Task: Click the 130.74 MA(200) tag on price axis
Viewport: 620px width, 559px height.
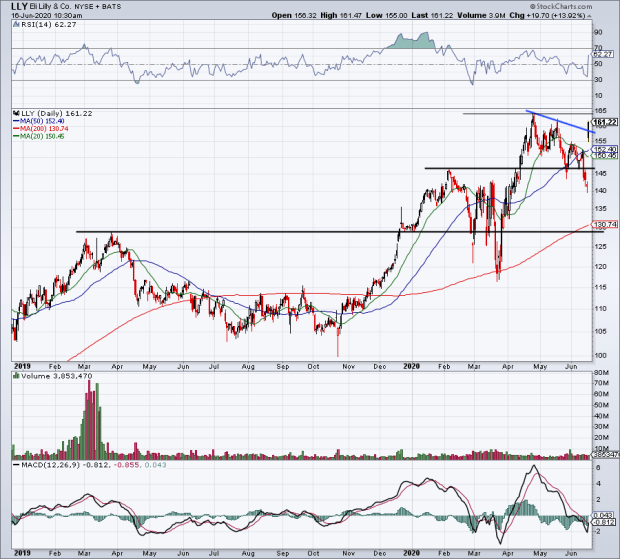Action: [605, 224]
